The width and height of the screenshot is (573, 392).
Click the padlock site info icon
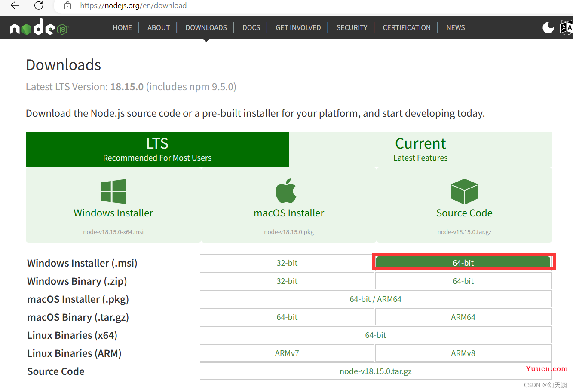pyautogui.click(x=67, y=6)
